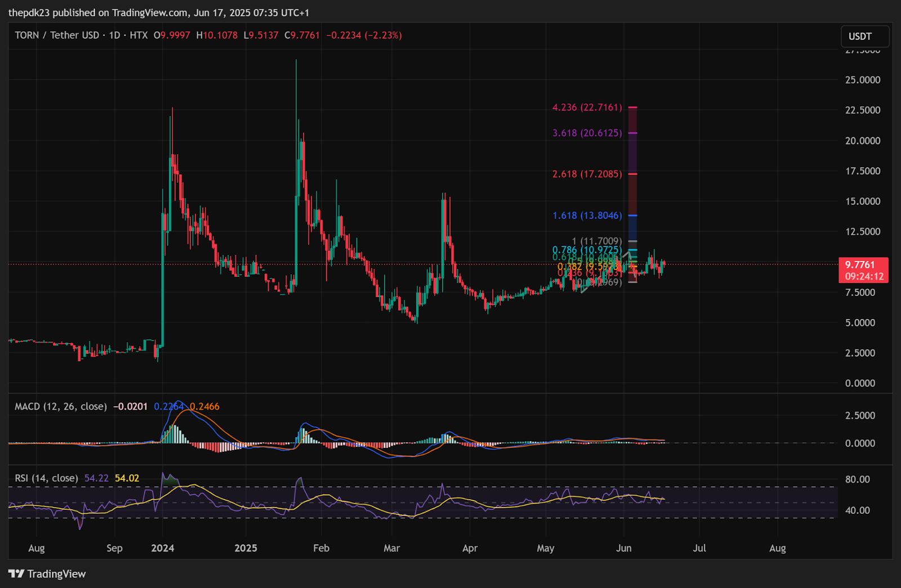Click the red current price tag 9.7761
This screenshot has width=901, height=588.
click(860, 264)
